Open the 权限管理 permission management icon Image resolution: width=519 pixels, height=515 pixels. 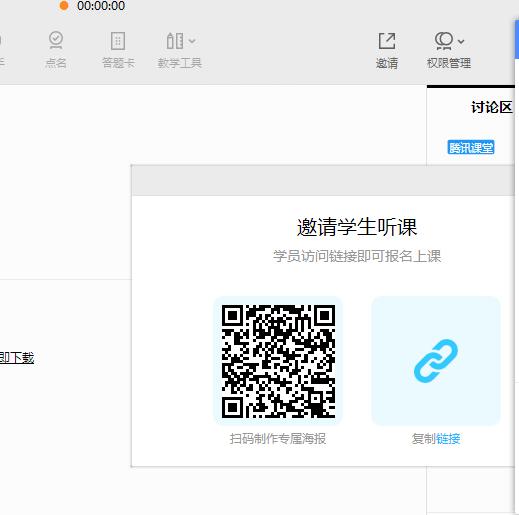(x=444, y=41)
